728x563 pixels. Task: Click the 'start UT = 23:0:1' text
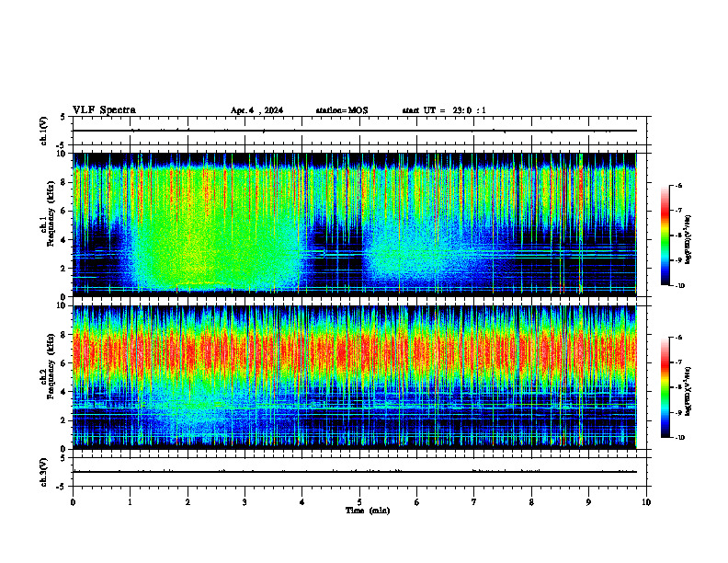point(444,110)
